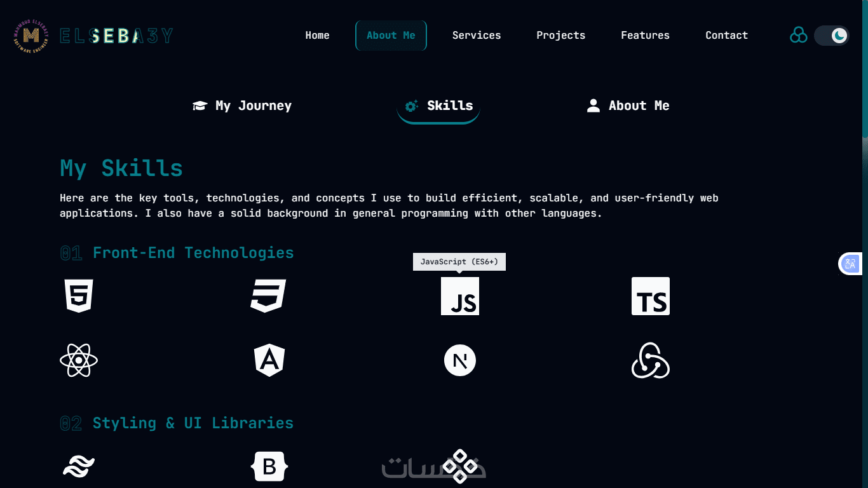Click the Redux skill icon
Screen dimensions: 868x488
click(651, 361)
